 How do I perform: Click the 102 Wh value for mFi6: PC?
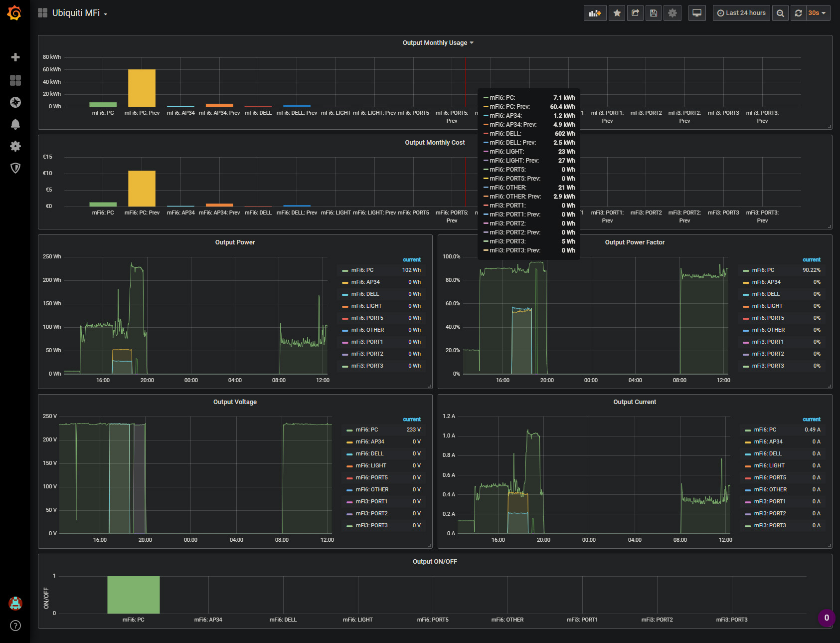coord(411,270)
